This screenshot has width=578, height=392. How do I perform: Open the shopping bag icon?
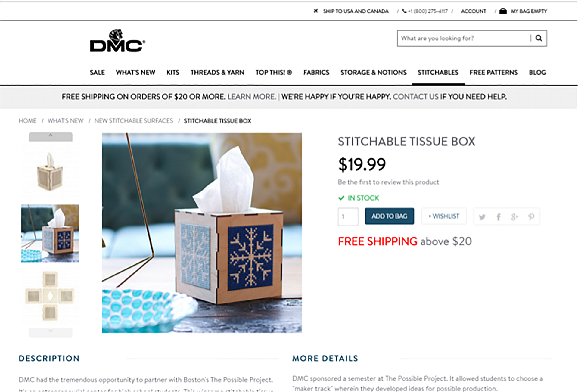[503, 11]
